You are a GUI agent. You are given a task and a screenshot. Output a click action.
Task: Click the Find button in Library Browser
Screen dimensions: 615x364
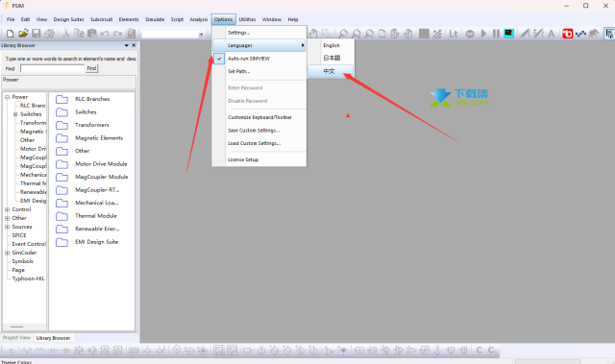coord(92,68)
